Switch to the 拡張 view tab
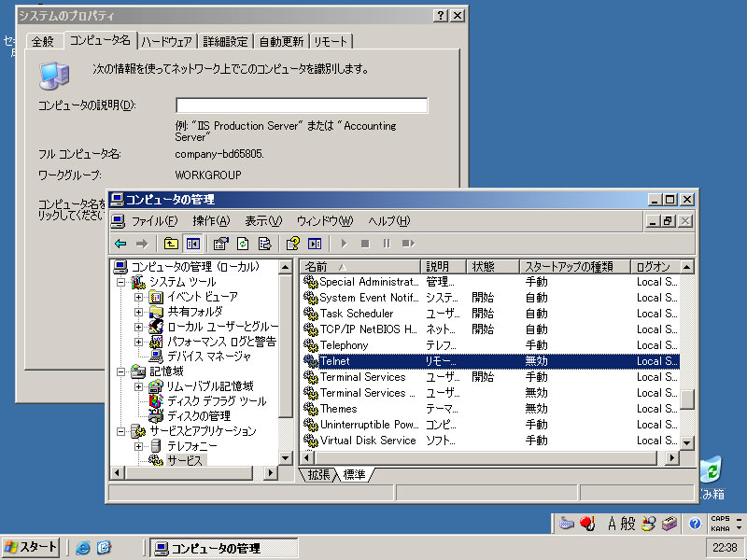747x560 pixels. click(318, 475)
